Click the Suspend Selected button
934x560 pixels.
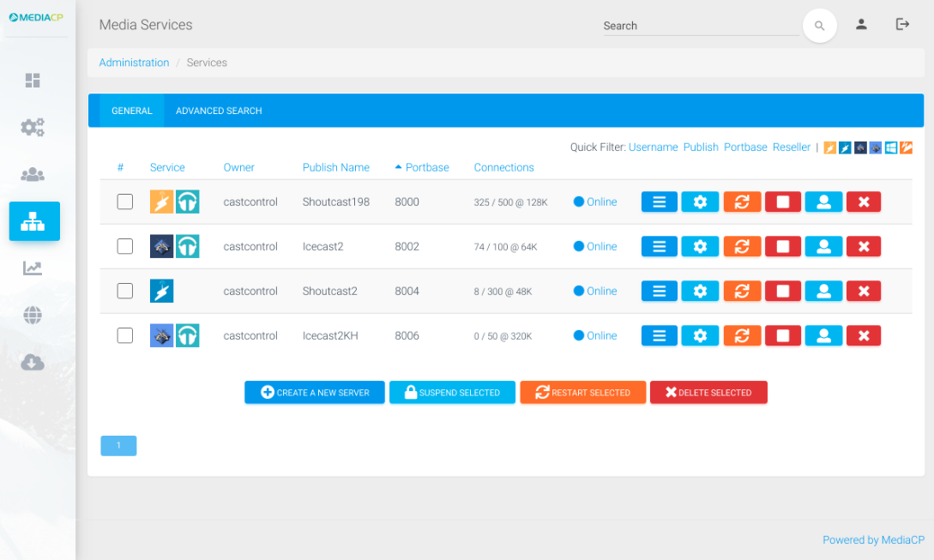click(x=452, y=392)
